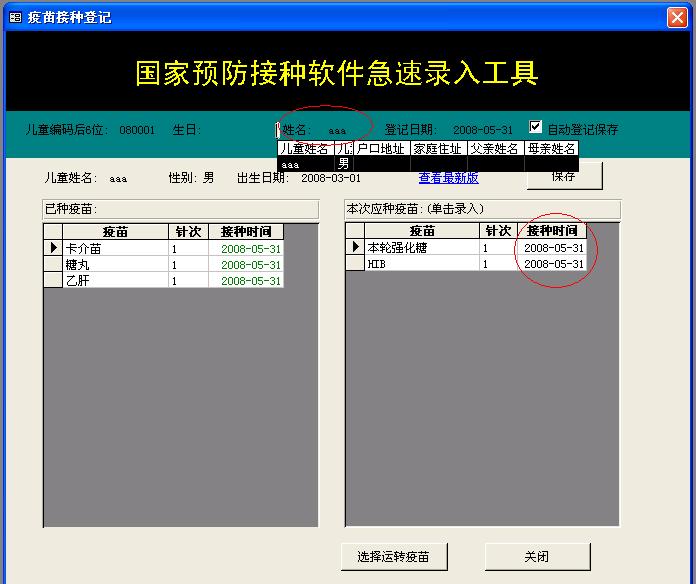Click the 姓名 input field
The image size is (696, 584).
[x=340, y=130]
